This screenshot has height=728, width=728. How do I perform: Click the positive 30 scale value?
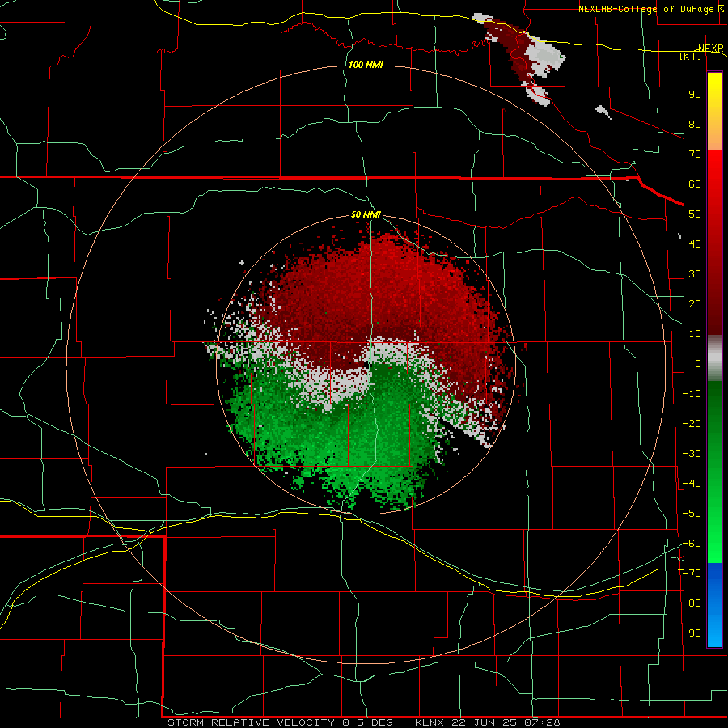(695, 274)
